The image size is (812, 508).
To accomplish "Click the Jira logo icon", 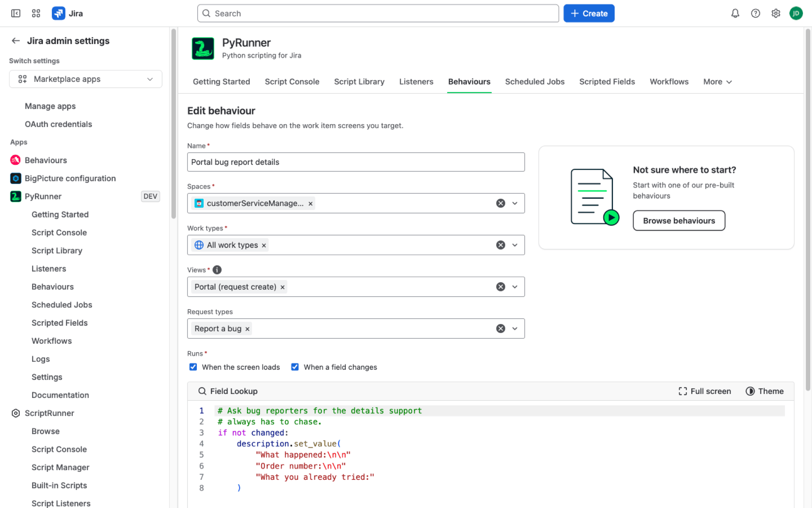I will coord(58,13).
